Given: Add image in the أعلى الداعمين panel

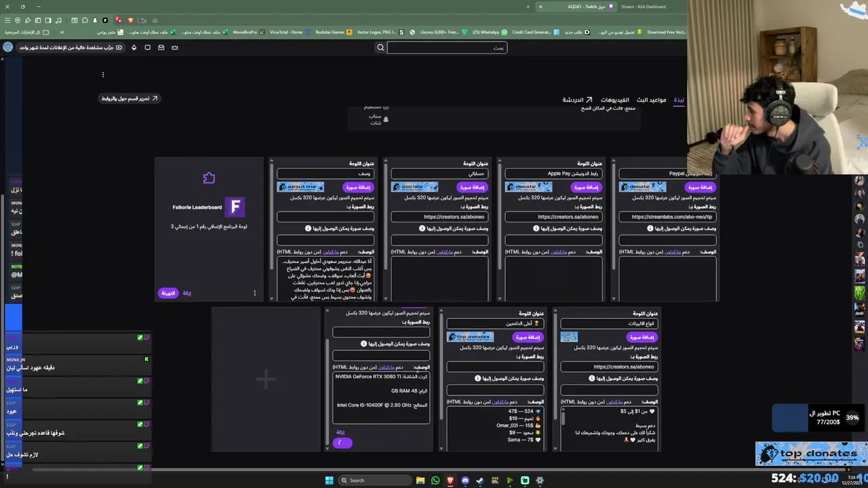Looking at the screenshot, I should tap(528, 337).
